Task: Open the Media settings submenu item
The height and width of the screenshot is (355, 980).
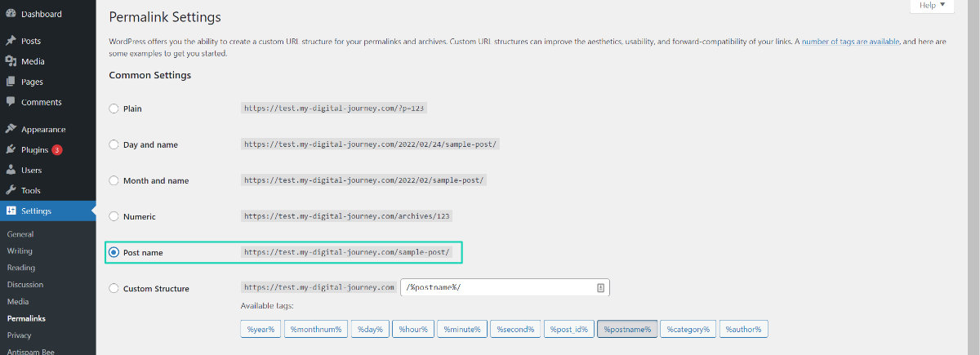Action: [18, 301]
